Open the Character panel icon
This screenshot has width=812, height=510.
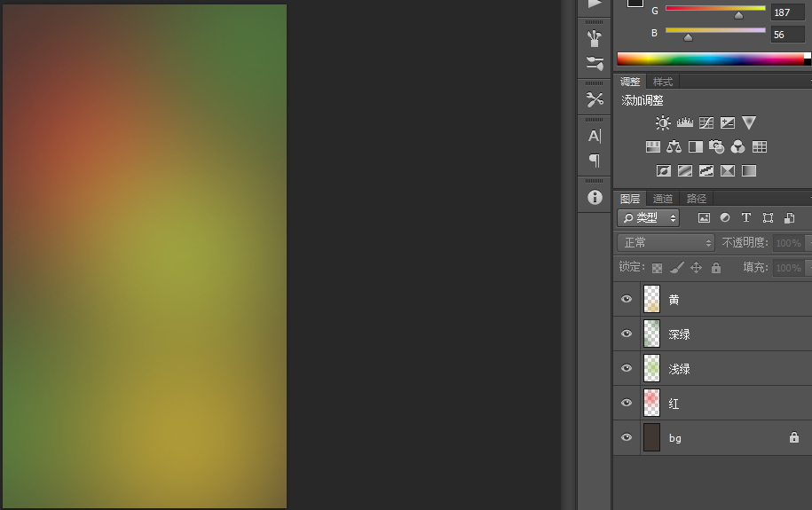[595, 136]
